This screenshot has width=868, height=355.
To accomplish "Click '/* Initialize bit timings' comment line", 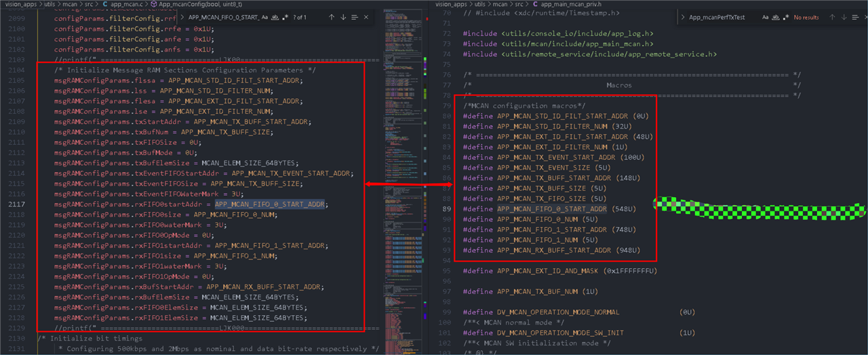I will point(90,338).
